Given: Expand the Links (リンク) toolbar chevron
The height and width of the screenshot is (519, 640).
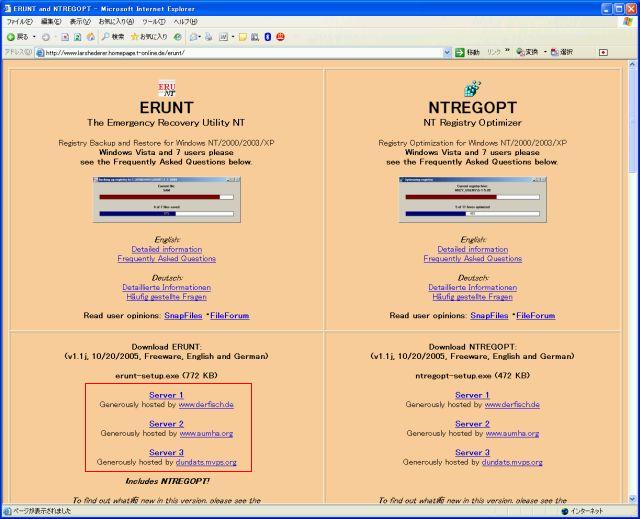Looking at the screenshot, I should point(509,52).
